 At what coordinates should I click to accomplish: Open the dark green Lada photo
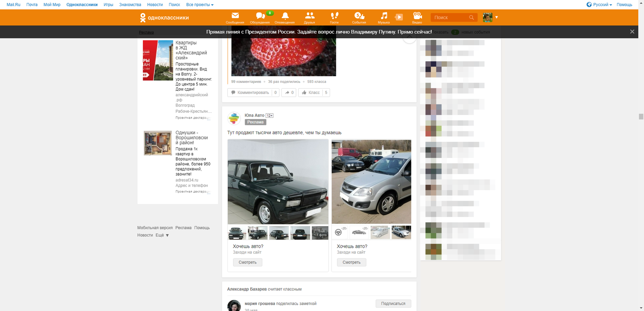coord(278,182)
